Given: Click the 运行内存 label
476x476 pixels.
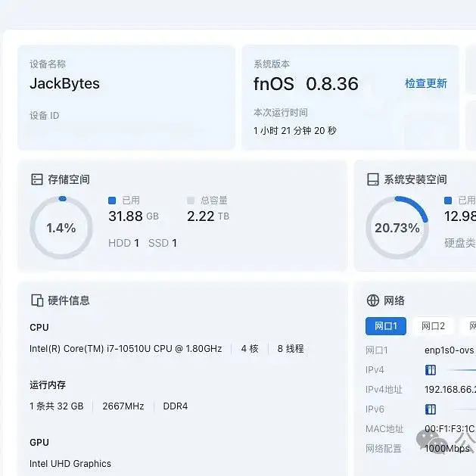Looking at the screenshot, I should click(48, 385).
